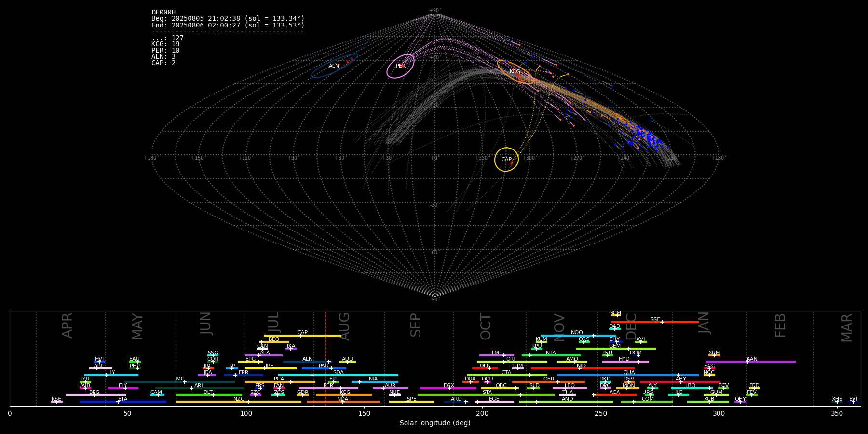
Task: Click the orange KCG bar in timeline
Action: coord(344,395)
